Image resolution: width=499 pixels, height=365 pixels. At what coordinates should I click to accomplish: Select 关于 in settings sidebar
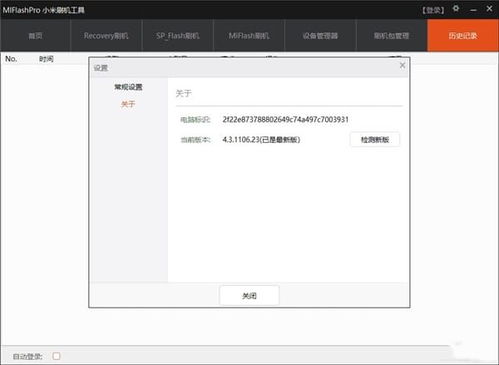[128, 104]
